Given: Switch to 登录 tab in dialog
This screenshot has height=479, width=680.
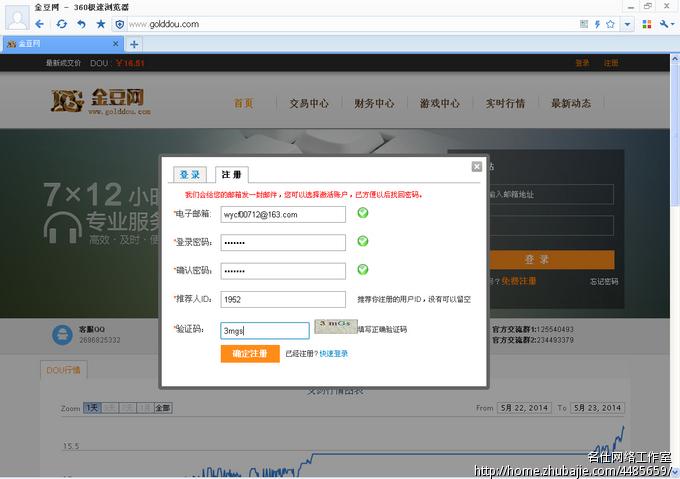Looking at the screenshot, I should click(x=190, y=175).
